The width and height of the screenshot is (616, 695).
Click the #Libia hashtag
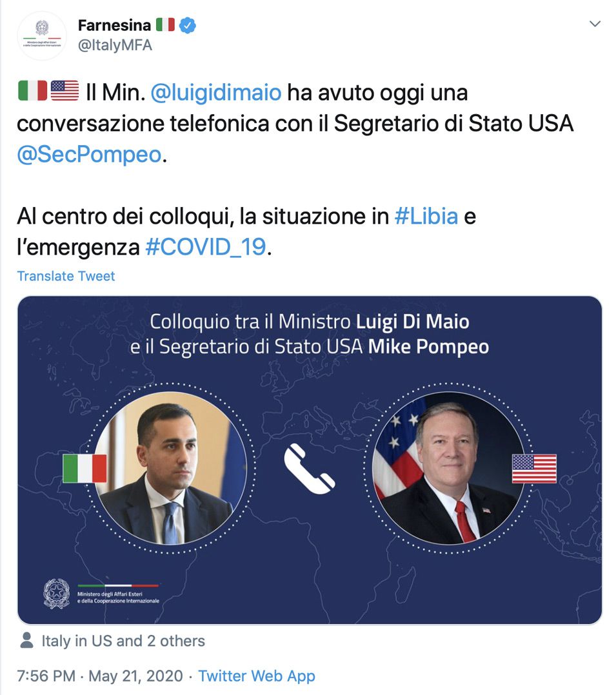[426, 217]
